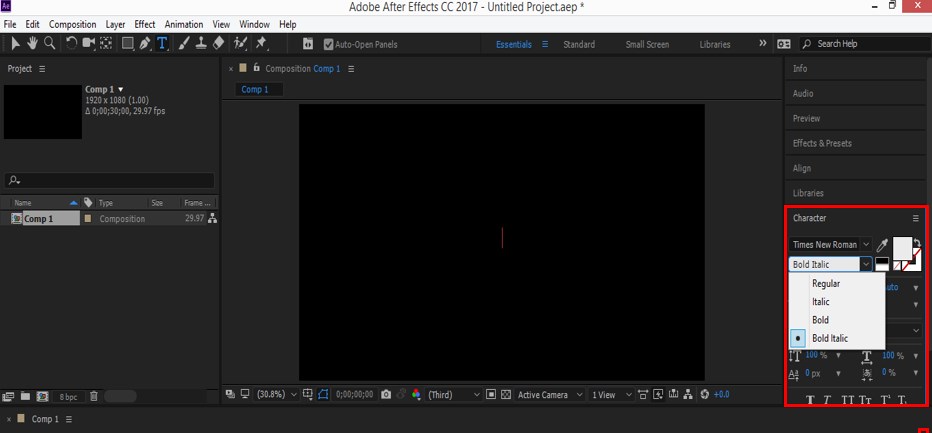Toggle the Small Caps style button
Image resolution: width=932 pixels, height=433 pixels.
[865, 400]
